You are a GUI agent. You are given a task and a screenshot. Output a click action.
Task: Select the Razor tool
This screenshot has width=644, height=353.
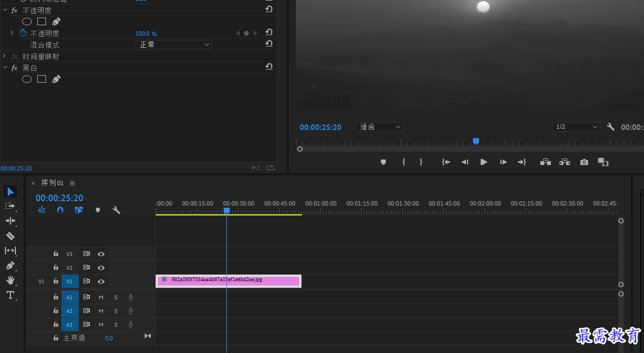click(10, 236)
